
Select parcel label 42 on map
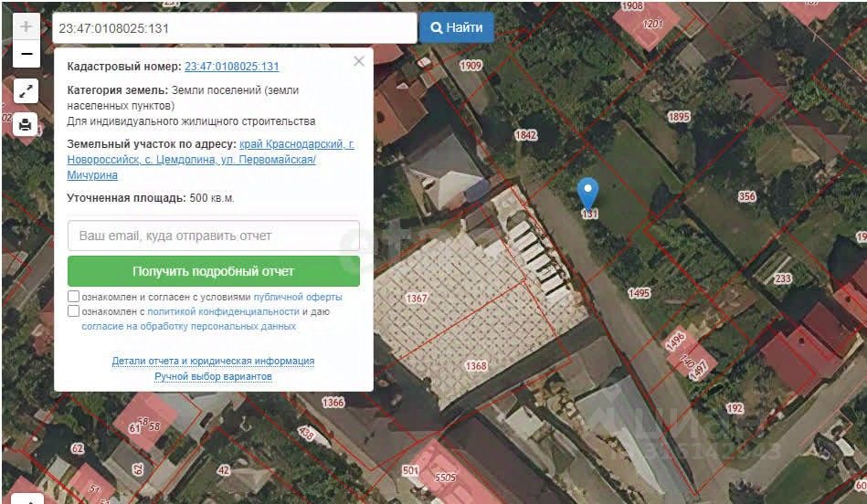pyautogui.click(x=224, y=470)
